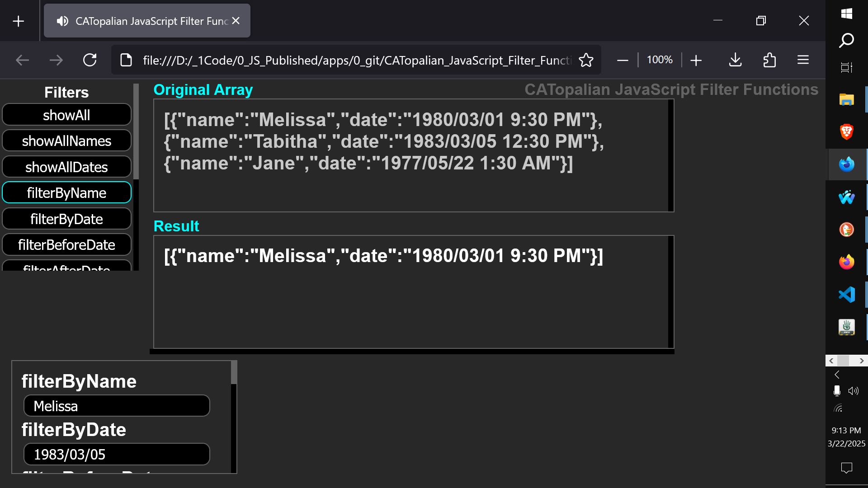Click the Filters list scrollbar thumb

click(136, 131)
